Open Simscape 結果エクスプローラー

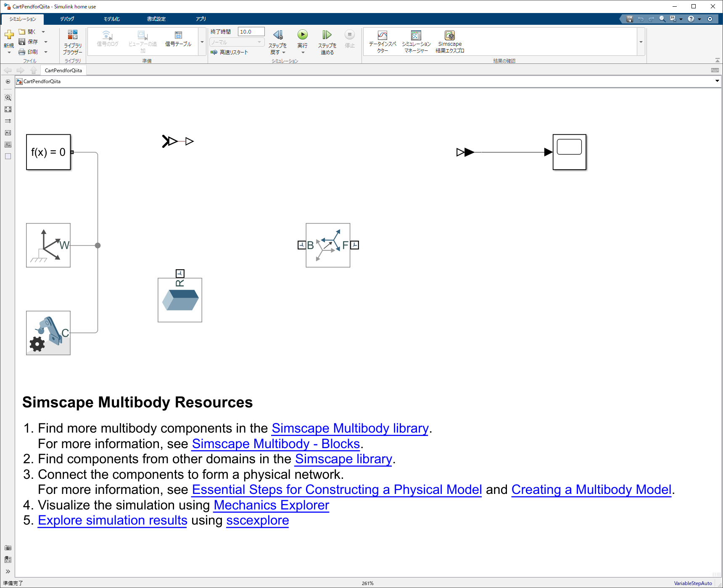click(449, 41)
